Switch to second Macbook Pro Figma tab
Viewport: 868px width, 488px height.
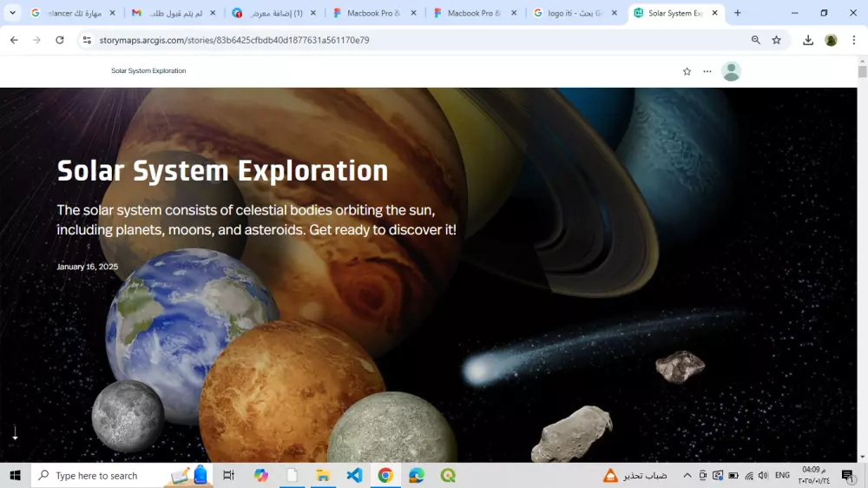(475, 13)
